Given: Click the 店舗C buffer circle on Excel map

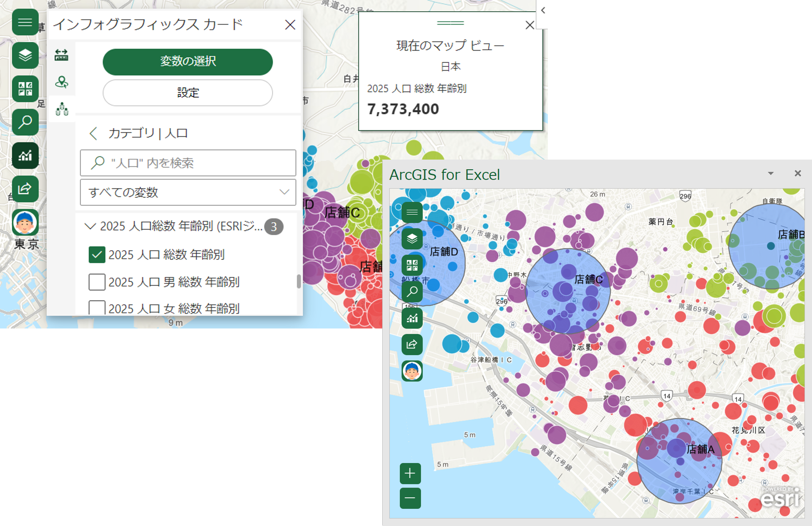Looking at the screenshot, I should pyautogui.click(x=568, y=291).
